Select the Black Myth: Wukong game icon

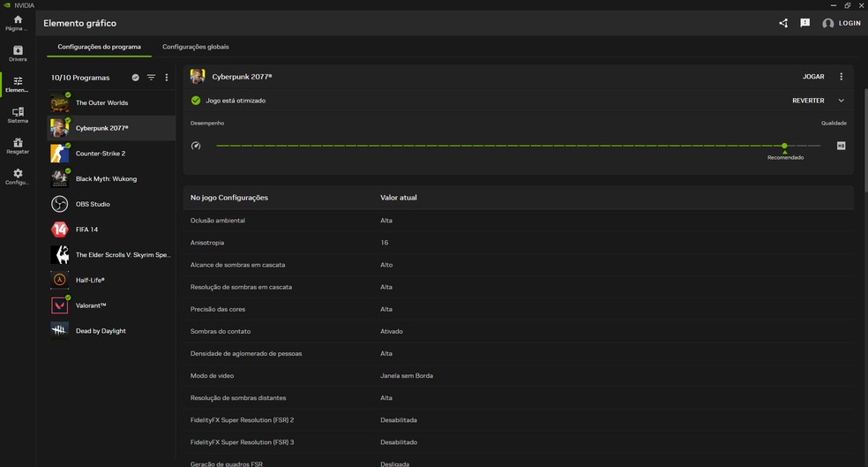coord(59,179)
